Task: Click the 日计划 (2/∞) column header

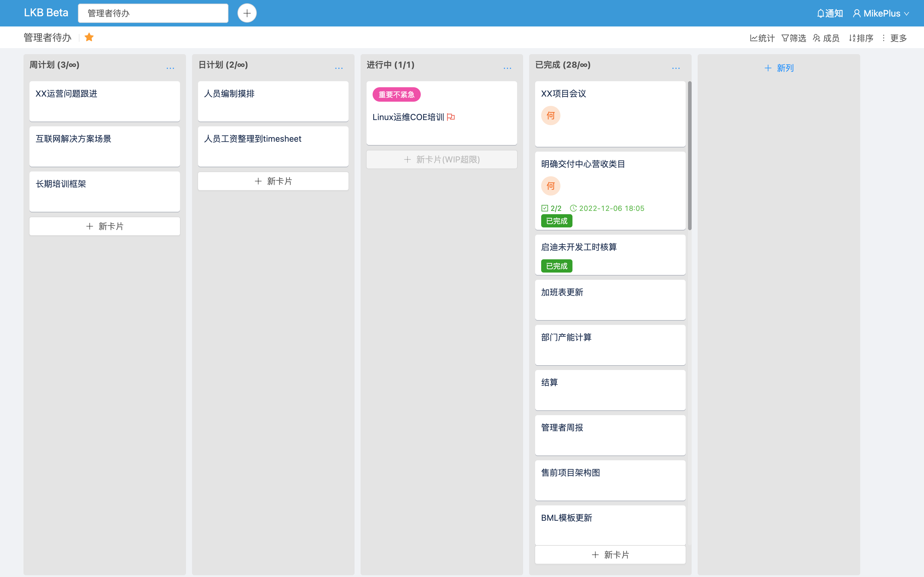Action: pos(223,65)
